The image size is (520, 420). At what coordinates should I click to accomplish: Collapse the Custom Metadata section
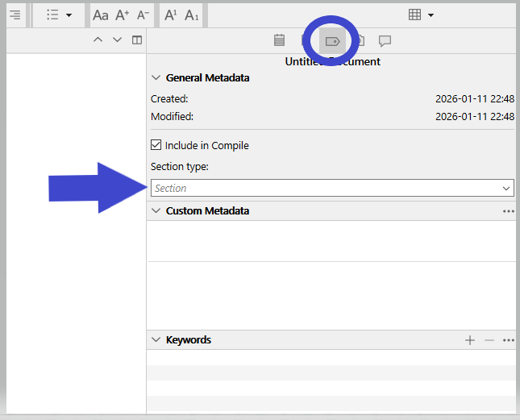point(156,210)
